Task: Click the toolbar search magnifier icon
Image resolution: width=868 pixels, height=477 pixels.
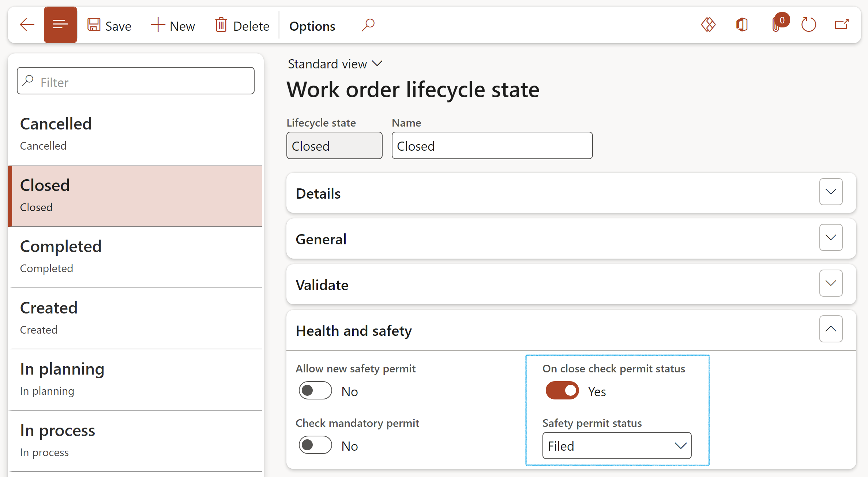Action: (368, 25)
